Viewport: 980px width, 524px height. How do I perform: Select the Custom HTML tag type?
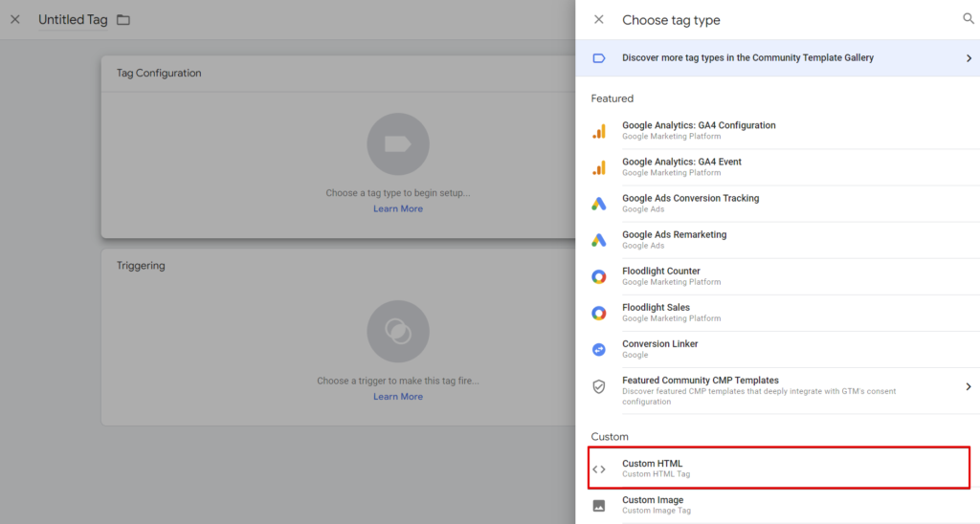point(779,468)
